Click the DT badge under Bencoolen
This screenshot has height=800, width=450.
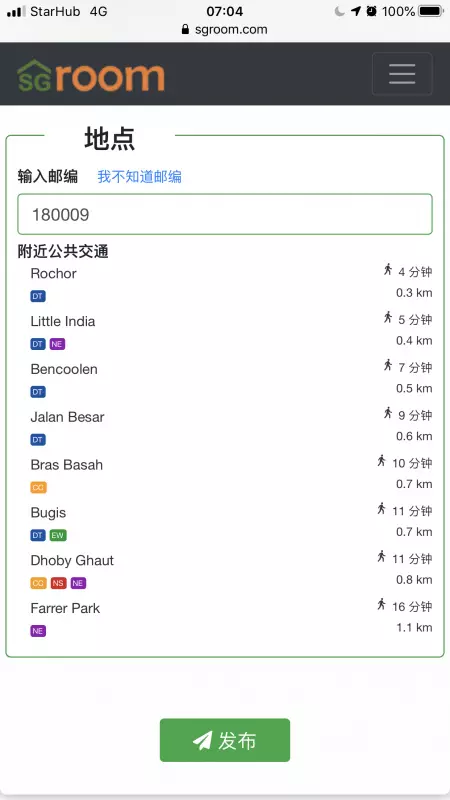tap(38, 392)
